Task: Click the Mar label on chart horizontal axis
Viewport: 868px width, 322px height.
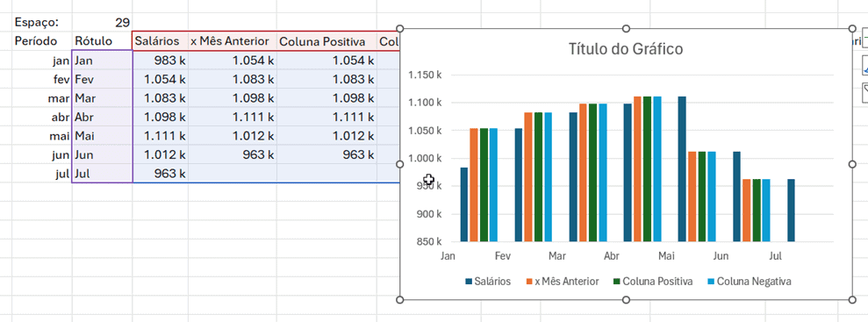Action: point(557,256)
